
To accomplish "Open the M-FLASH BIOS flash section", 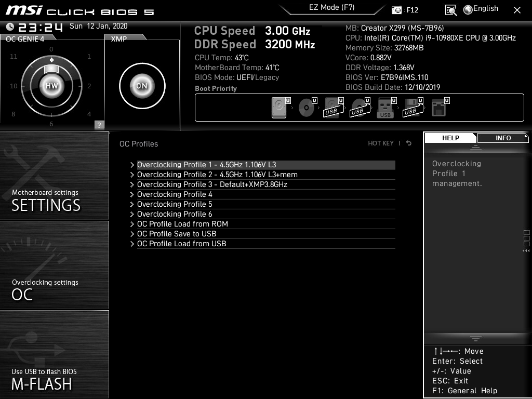I will [x=54, y=354].
